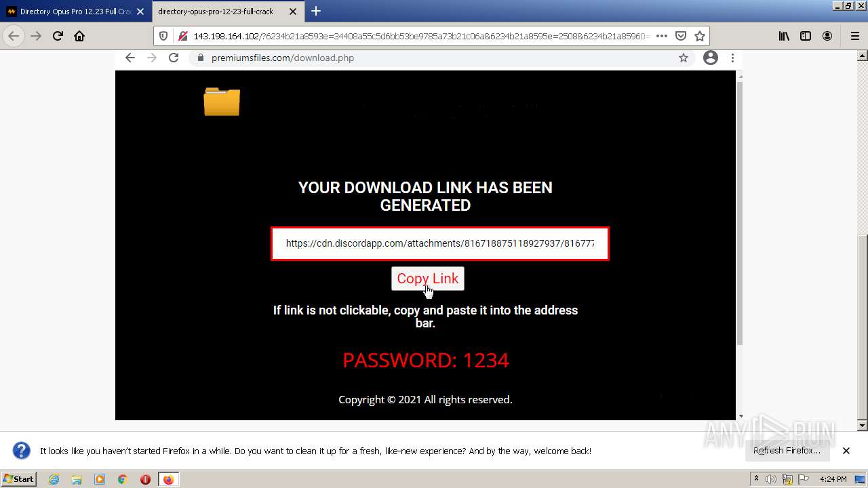Click the Firefox Forward arrow button
This screenshot has width=868, height=488.
point(36,36)
